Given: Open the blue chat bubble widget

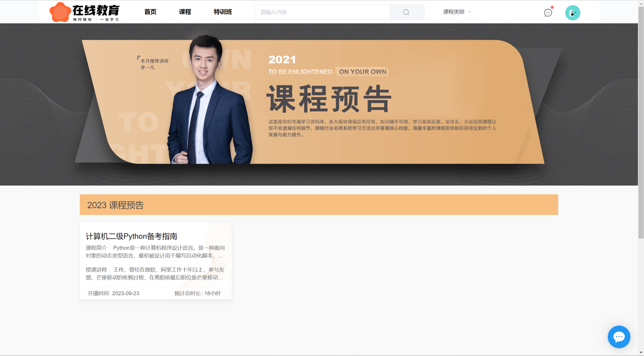Looking at the screenshot, I should [619, 337].
